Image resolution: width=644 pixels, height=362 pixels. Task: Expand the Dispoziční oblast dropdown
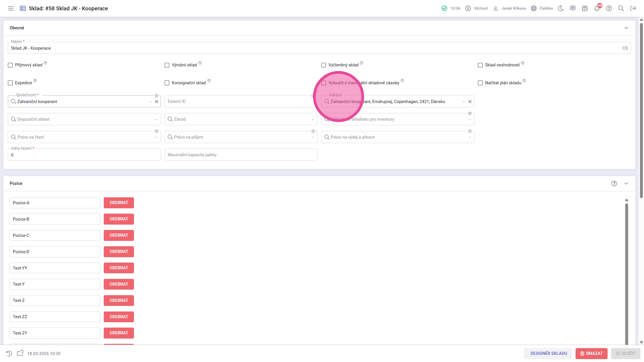84,119
